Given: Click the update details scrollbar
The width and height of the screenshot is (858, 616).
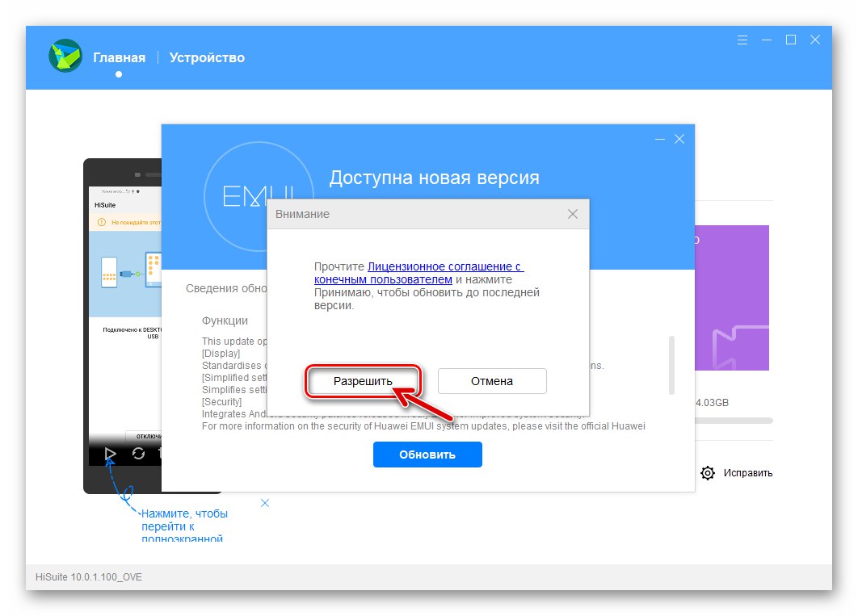Looking at the screenshot, I should coord(671,365).
